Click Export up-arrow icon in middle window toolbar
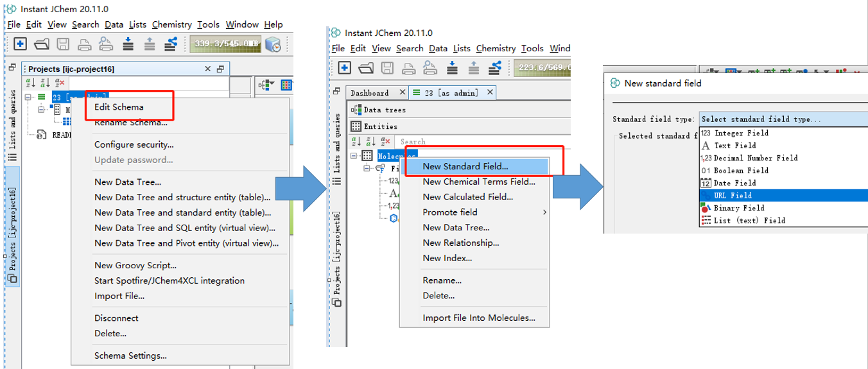Image resolution: width=868 pixels, height=369 pixels. click(473, 67)
